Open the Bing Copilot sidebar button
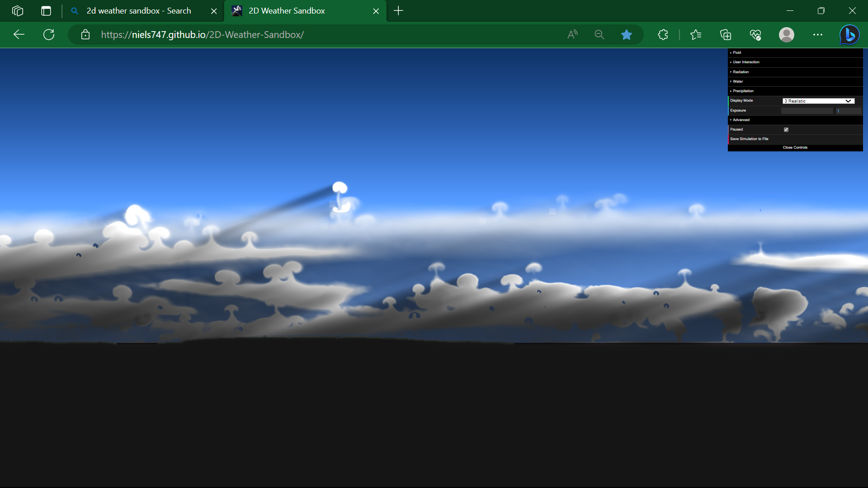This screenshot has width=868, height=488. [849, 34]
